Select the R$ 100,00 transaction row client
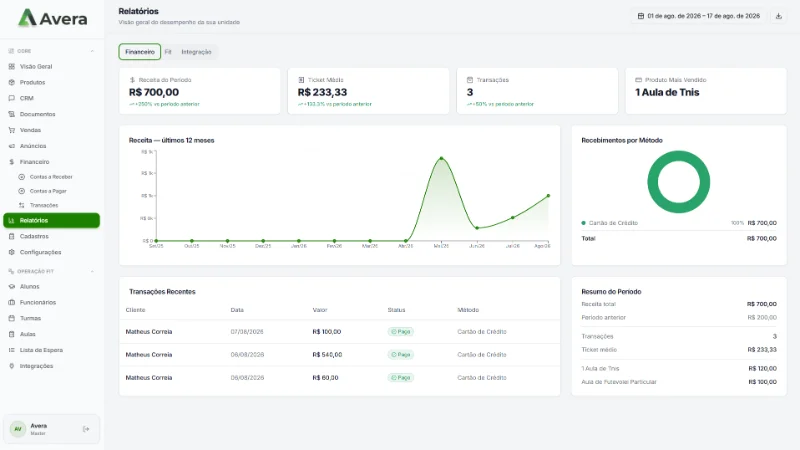800x450 pixels. pos(149,332)
